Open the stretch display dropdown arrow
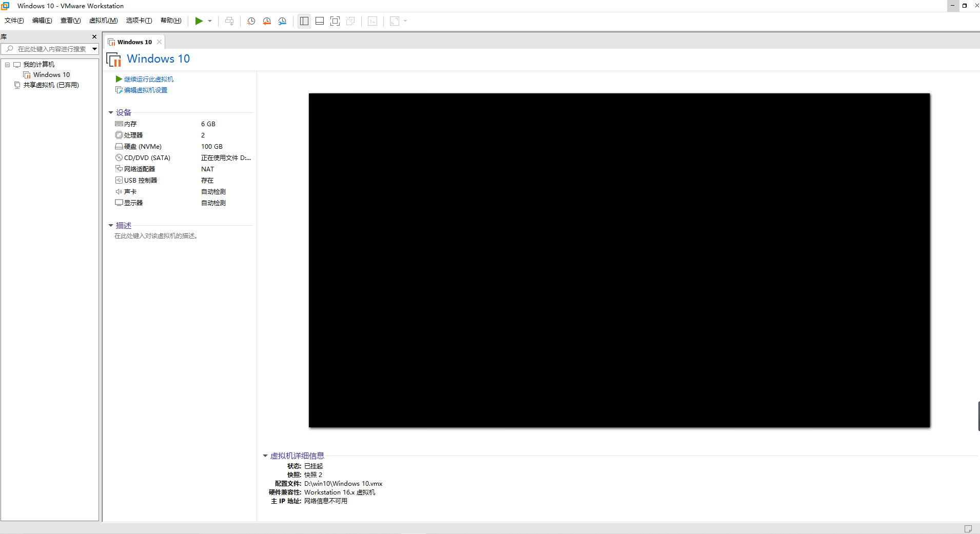 [405, 21]
